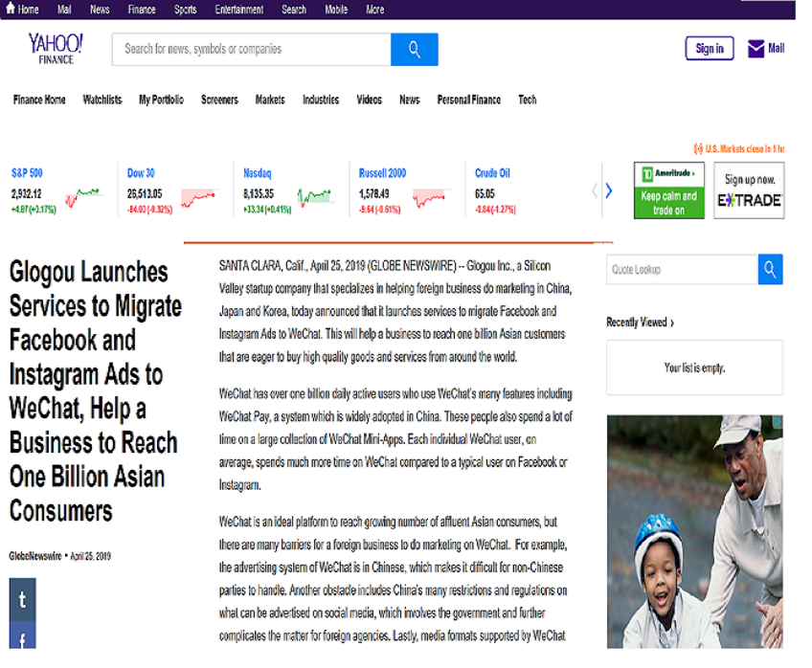Open News in the top purple bar
Screen dimensions: 812x668
pyautogui.click(x=100, y=10)
